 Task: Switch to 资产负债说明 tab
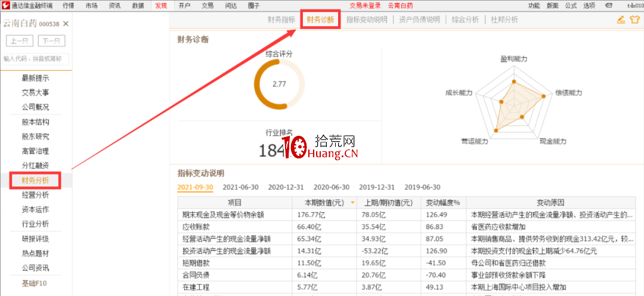[x=419, y=20]
